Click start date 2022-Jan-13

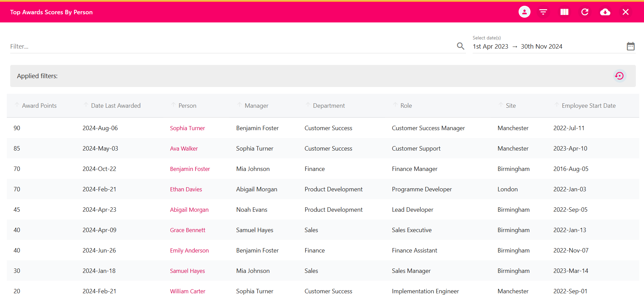pos(570,230)
